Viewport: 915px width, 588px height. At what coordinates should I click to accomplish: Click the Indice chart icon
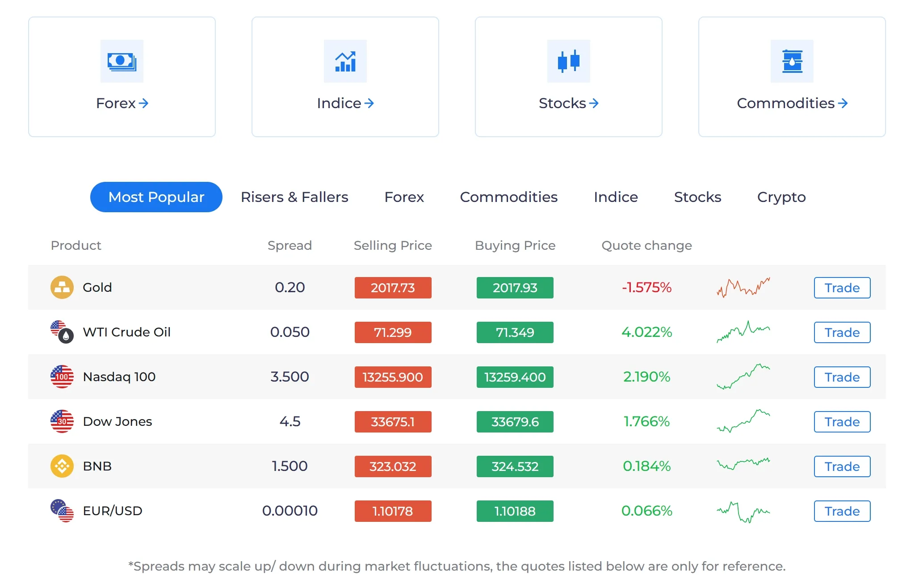345,61
